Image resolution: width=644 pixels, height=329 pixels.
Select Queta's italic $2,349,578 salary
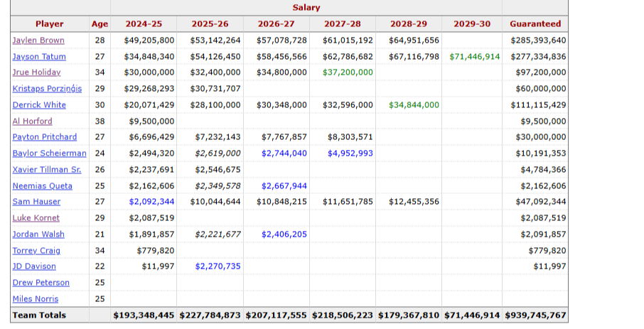(x=218, y=186)
